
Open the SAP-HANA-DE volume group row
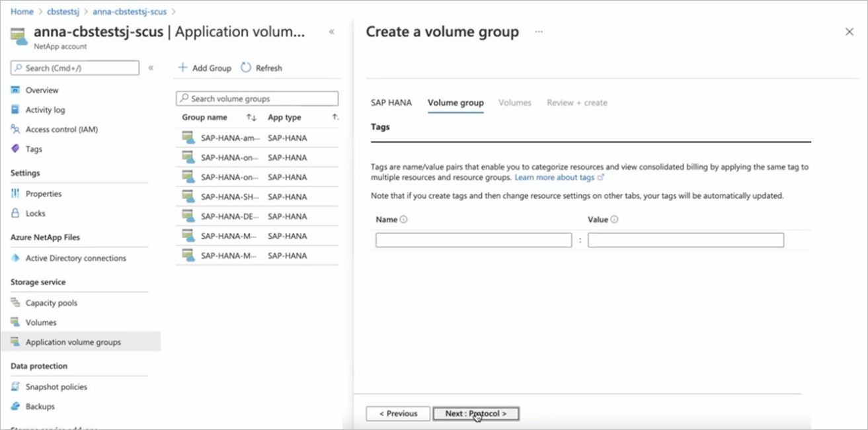point(257,216)
